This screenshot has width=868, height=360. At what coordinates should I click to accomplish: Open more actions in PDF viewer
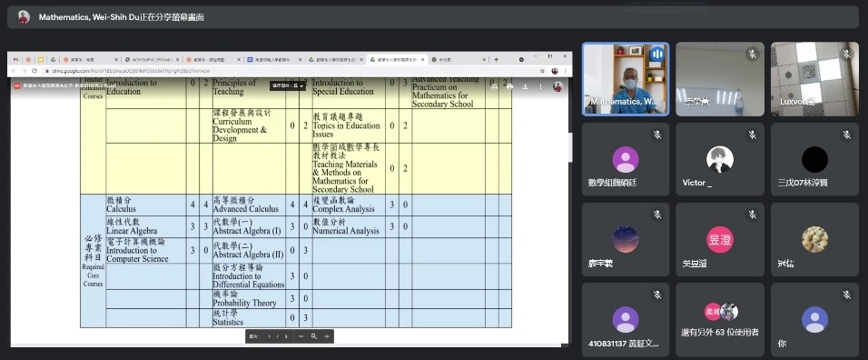click(x=540, y=86)
